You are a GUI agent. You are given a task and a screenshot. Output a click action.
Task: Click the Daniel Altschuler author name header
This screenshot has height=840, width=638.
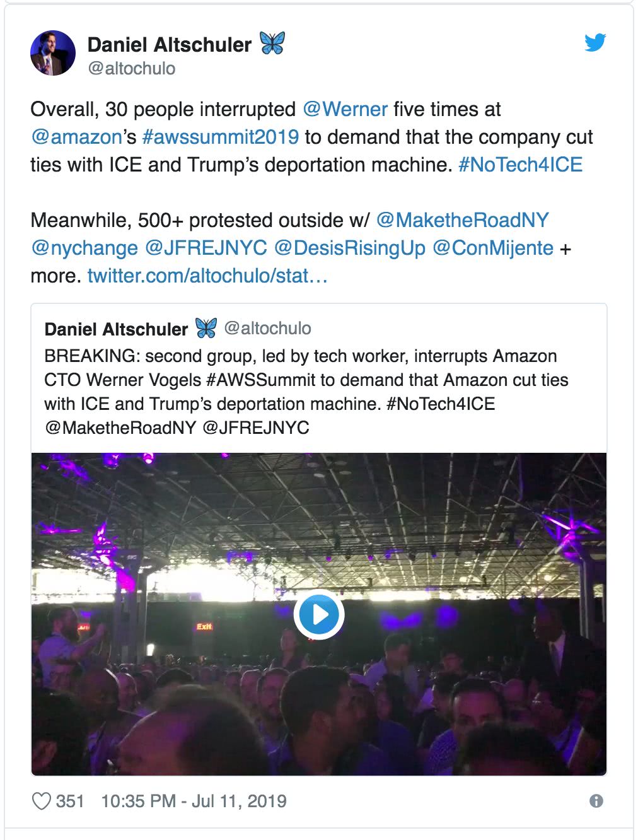click(169, 44)
